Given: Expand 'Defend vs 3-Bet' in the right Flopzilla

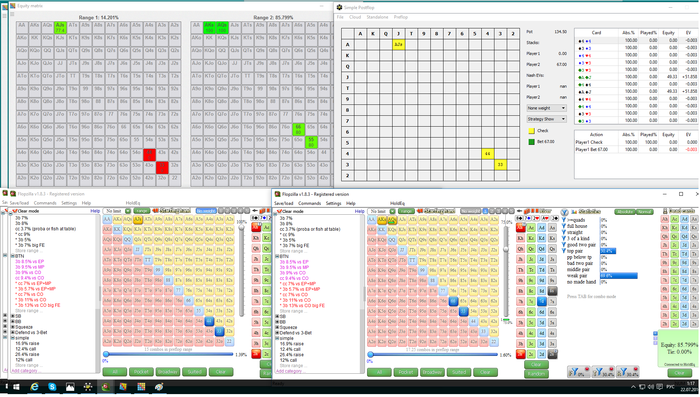Looking at the screenshot, I should [x=277, y=333].
